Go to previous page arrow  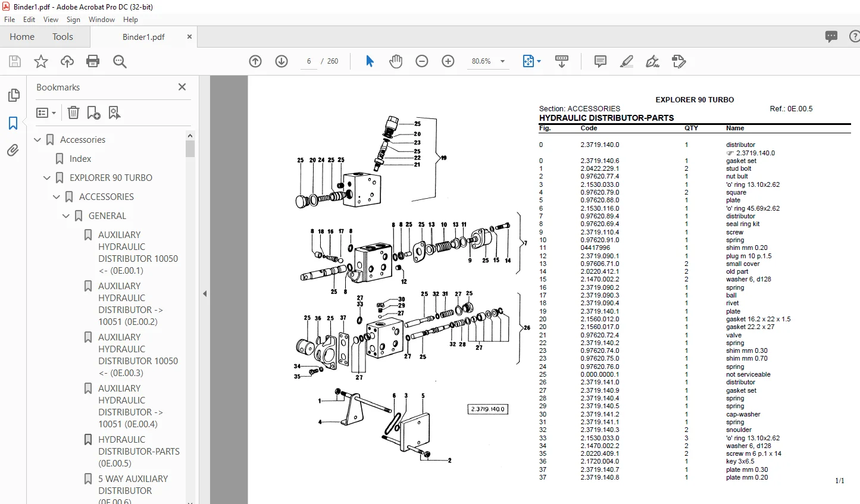(x=255, y=61)
